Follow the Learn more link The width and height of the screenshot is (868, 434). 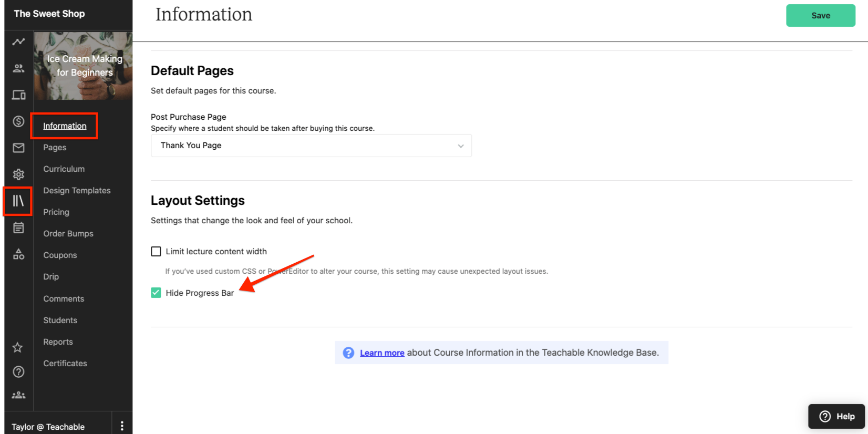coord(382,353)
